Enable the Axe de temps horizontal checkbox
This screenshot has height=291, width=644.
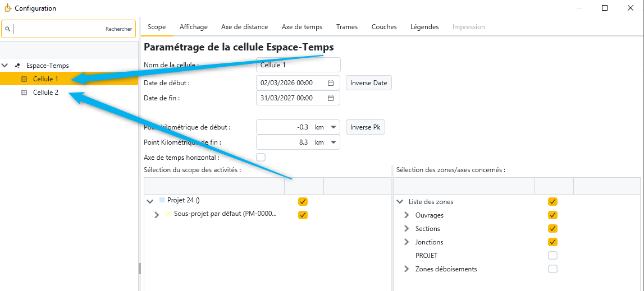[x=261, y=158]
